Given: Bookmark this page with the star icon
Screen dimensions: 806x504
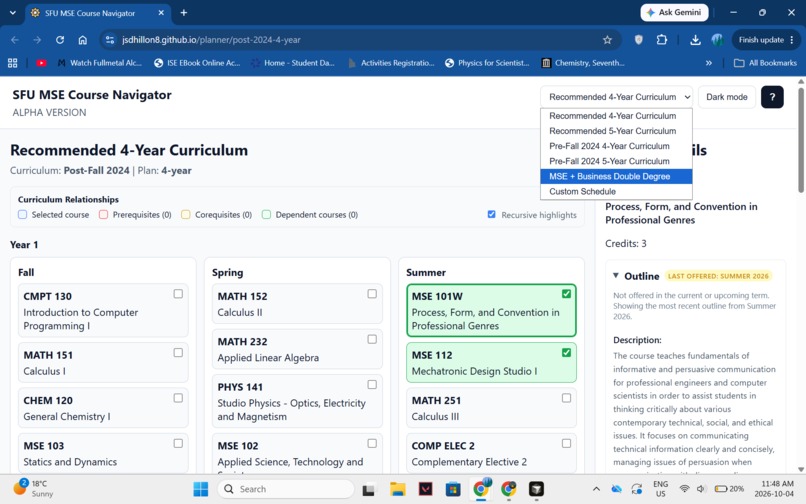Looking at the screenshot, I should [x=607, y=40].
